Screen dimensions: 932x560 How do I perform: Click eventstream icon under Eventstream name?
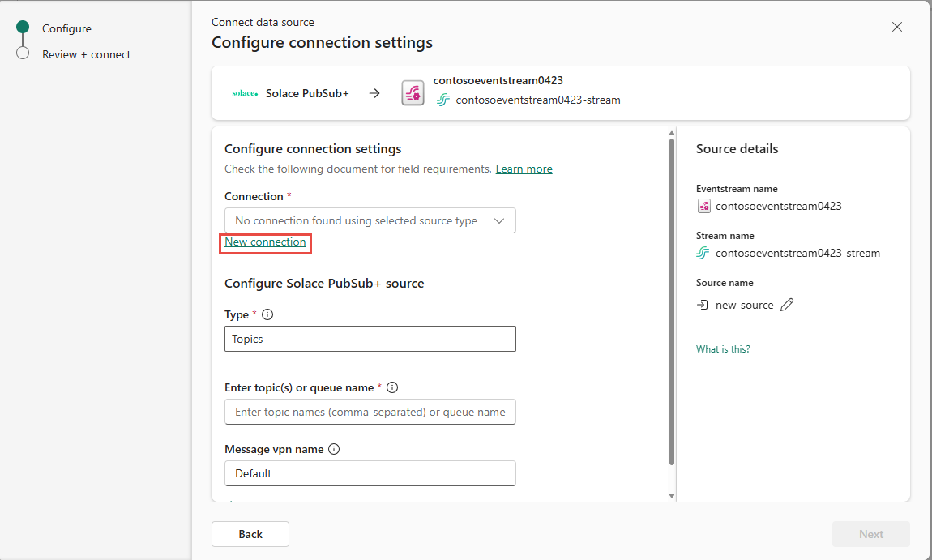coord(703,207)
